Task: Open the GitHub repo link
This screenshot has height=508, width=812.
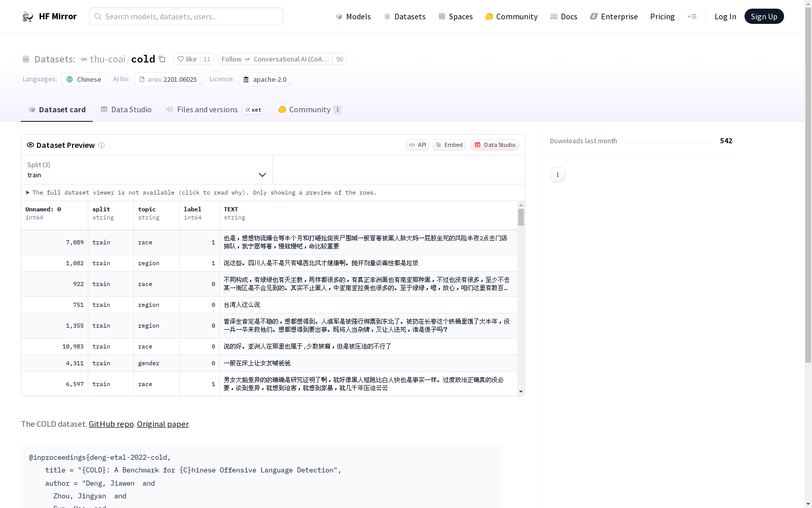Action: (x=111, y=424)
